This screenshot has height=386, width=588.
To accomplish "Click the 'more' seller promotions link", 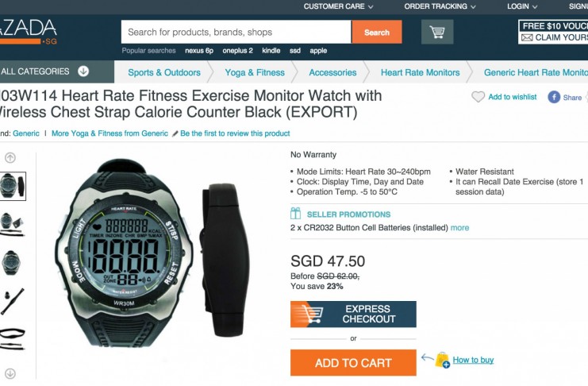I will coord(459,227).
